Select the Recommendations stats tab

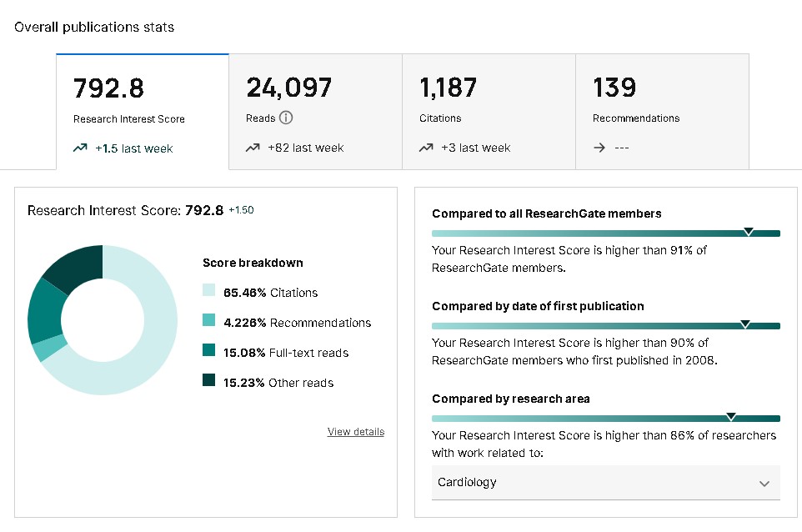coord(662,112)
